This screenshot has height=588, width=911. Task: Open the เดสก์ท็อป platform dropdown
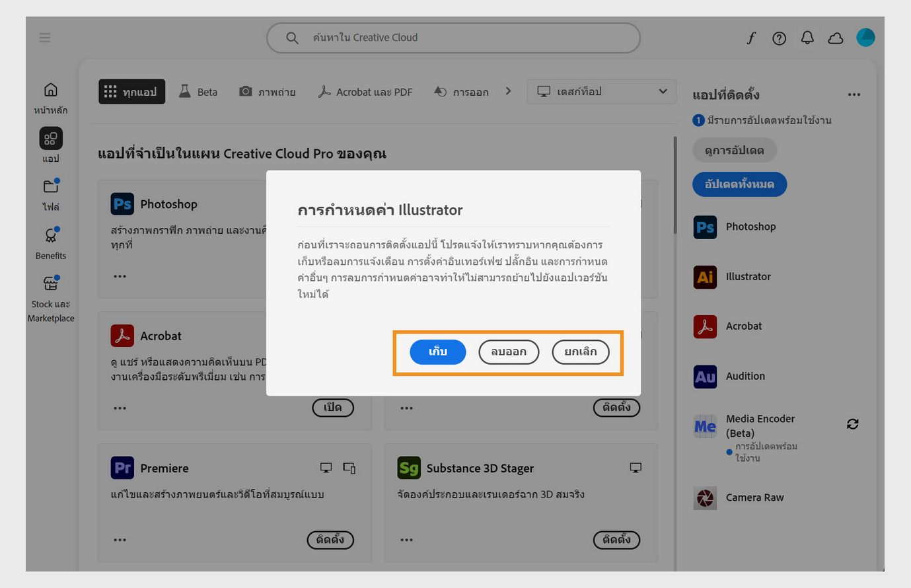[x=602, y=92]
